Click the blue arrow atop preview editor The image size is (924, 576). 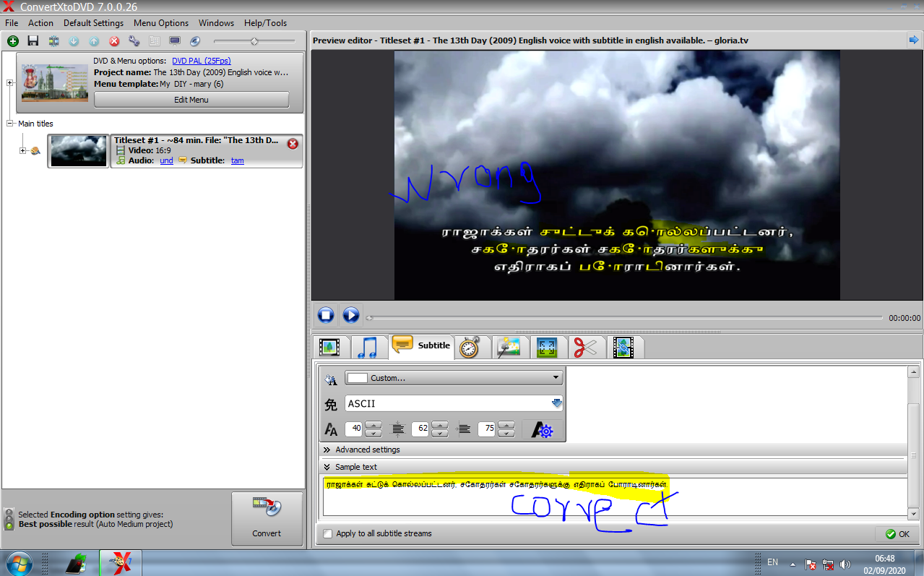coord(914,40)
